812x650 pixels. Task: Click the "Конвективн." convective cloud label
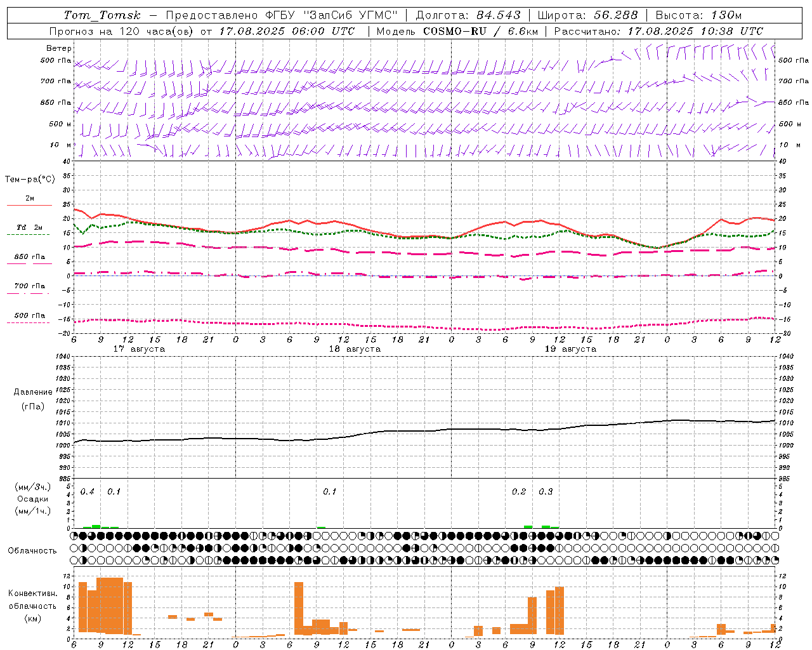(x=32, y=594)
